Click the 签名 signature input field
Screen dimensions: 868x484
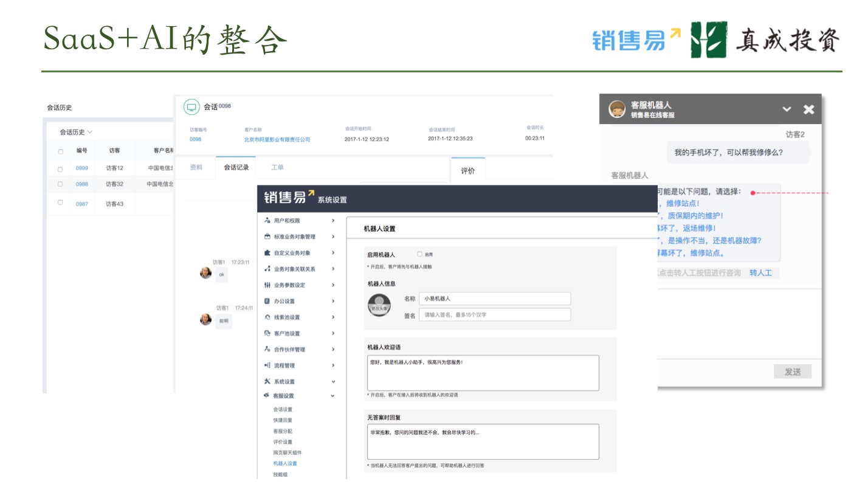point(495,314)
